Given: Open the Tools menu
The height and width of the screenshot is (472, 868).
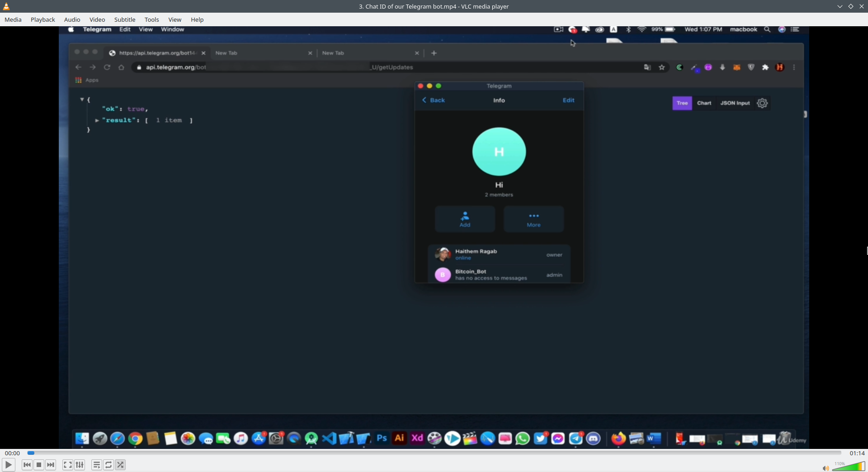Looking at the screenshot, I should click(x=152, y=19).
